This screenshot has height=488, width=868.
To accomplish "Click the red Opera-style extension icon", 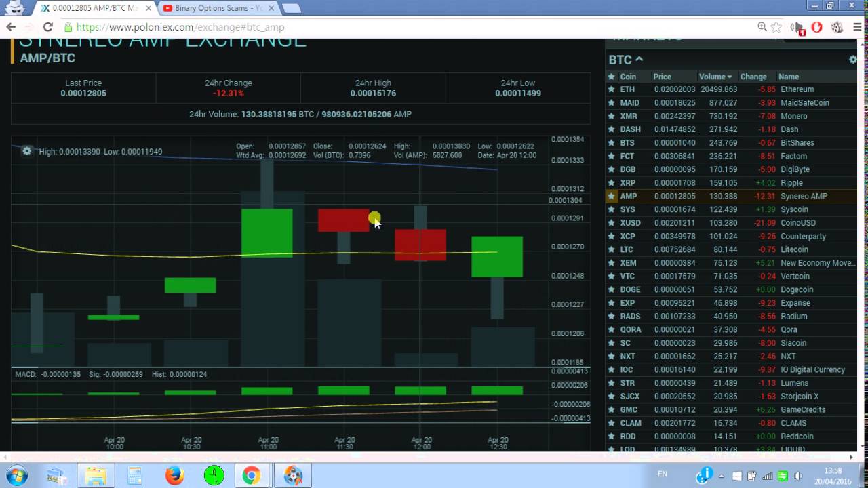I will pos(817,27).
